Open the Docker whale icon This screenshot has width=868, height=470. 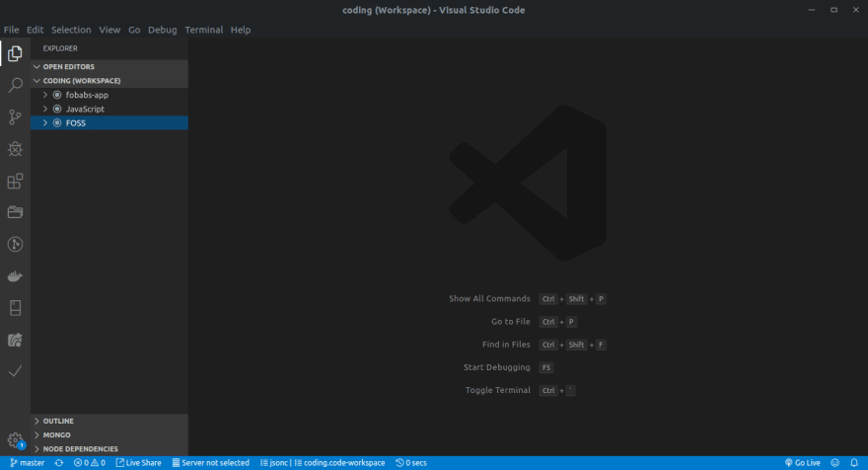pos(15,276)
